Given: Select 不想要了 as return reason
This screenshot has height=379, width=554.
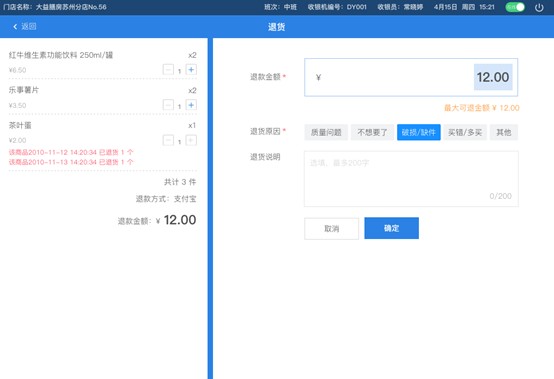Looking at the screenshot, I should 372,132.
